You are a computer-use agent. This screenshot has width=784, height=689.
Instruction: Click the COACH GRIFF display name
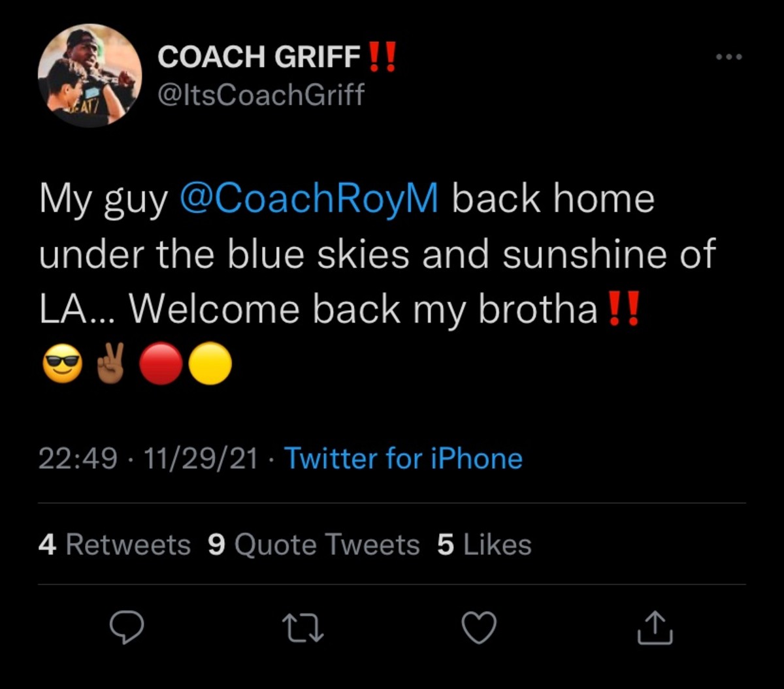(x=259, y=57)
